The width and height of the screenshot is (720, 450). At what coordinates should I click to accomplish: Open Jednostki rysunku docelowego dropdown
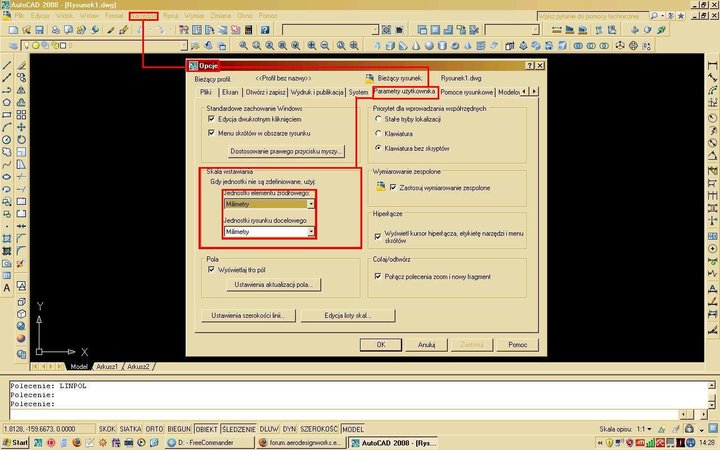point(269,231)
